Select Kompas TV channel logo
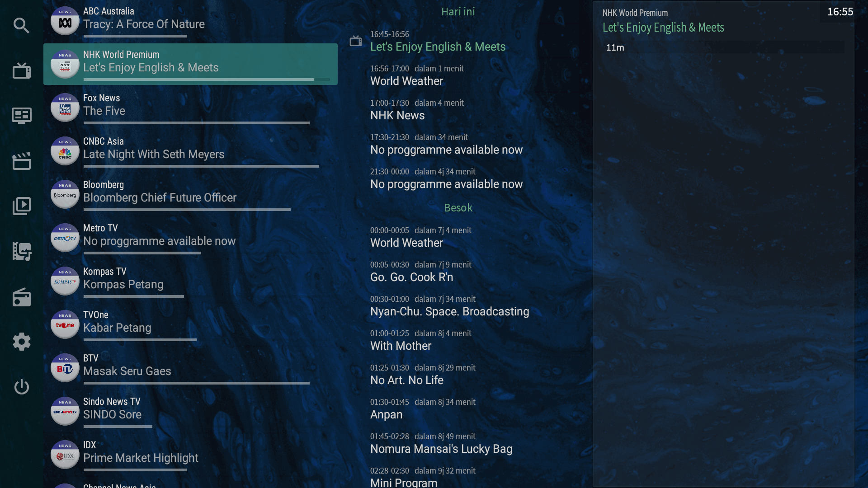This screenshot has width=868, height=488. coord(65,281)
